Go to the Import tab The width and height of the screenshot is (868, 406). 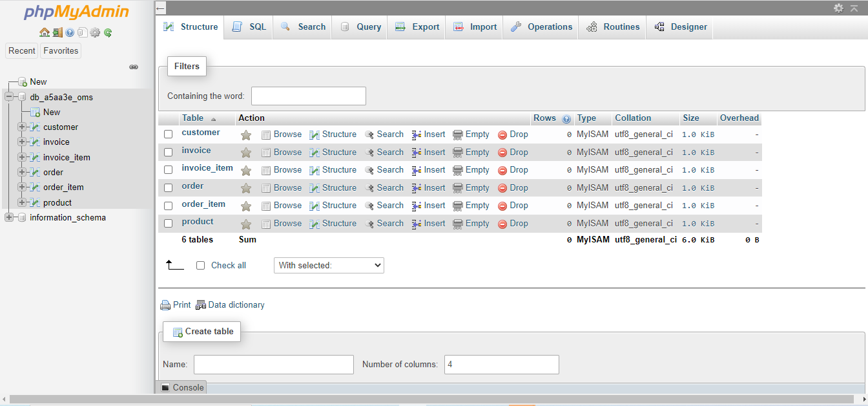coord(475,27)
